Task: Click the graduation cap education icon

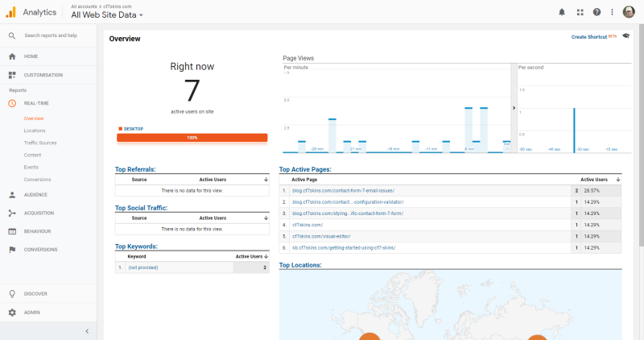Action: click(626, 36)
